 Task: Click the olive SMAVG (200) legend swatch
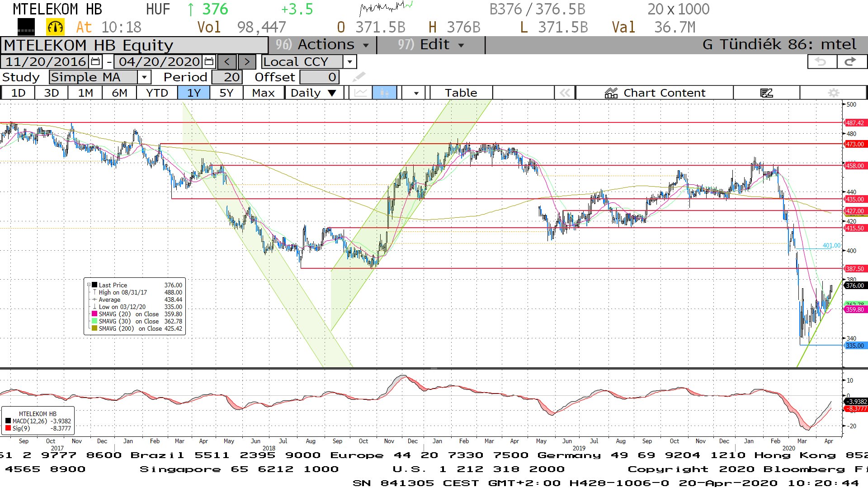coord(94,328)
